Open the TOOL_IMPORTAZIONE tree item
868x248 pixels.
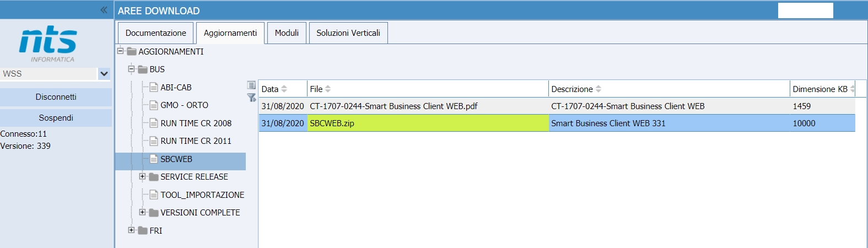tap(202, 195)
